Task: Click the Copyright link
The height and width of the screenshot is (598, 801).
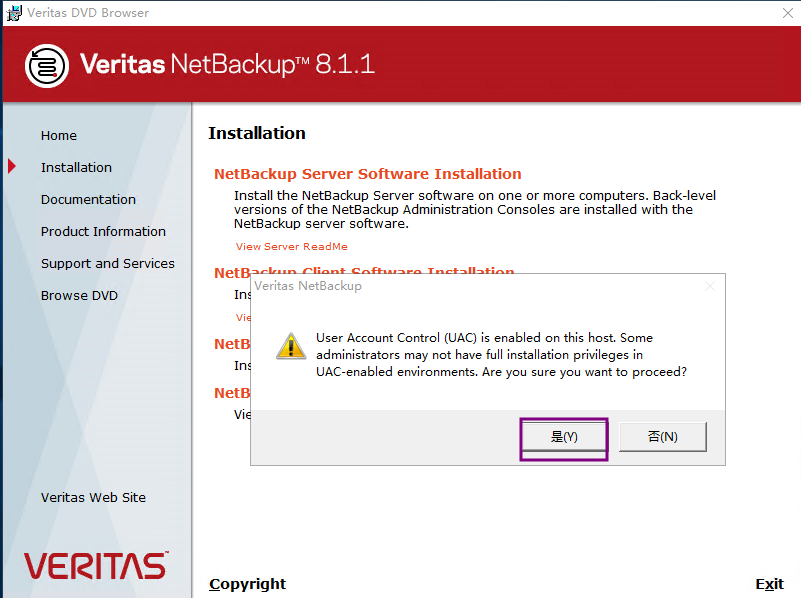Action: pyautogui.click(x=247, y=584)
